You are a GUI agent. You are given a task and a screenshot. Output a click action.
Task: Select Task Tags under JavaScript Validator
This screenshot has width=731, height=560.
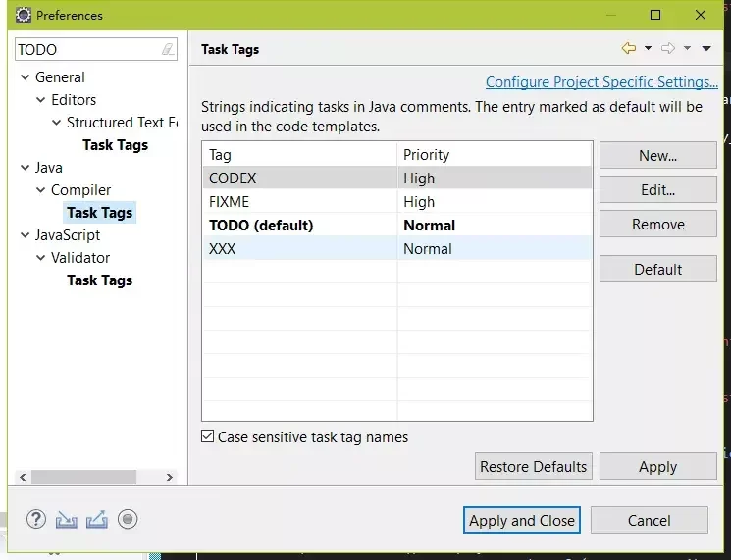click(99, 280)
